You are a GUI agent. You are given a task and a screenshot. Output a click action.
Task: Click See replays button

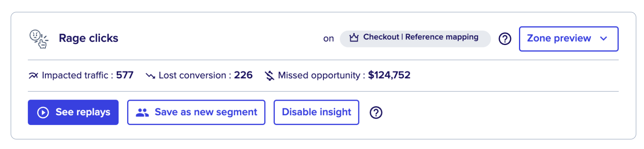(x=73, y=112)
